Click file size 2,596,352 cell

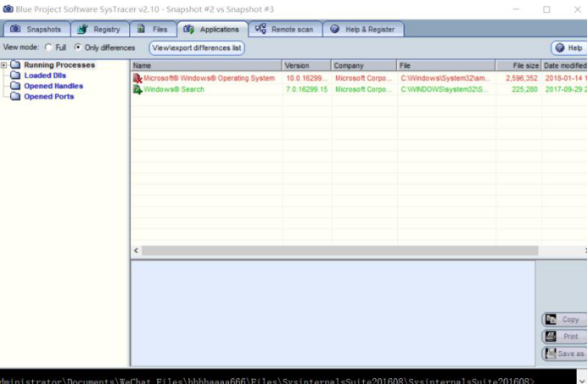click(521, 78)
